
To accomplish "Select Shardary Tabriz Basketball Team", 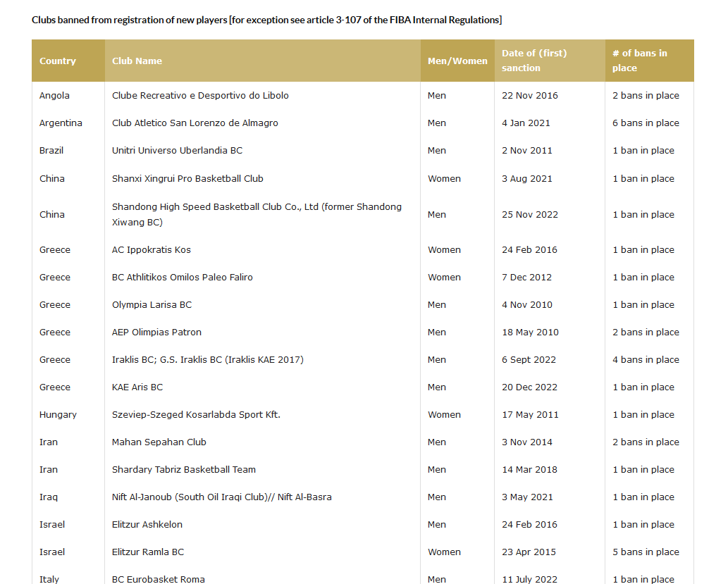I will 184,469.
